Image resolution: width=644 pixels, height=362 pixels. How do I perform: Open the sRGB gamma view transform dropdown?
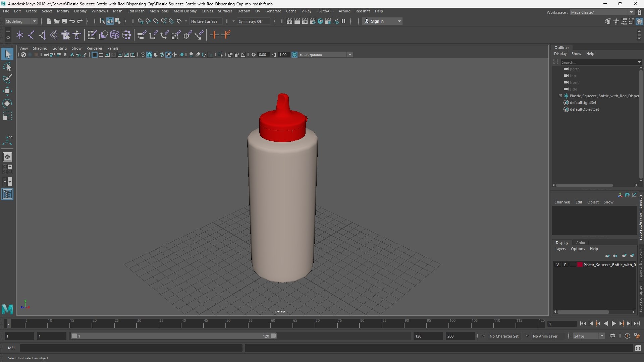(x=326, y=55)
